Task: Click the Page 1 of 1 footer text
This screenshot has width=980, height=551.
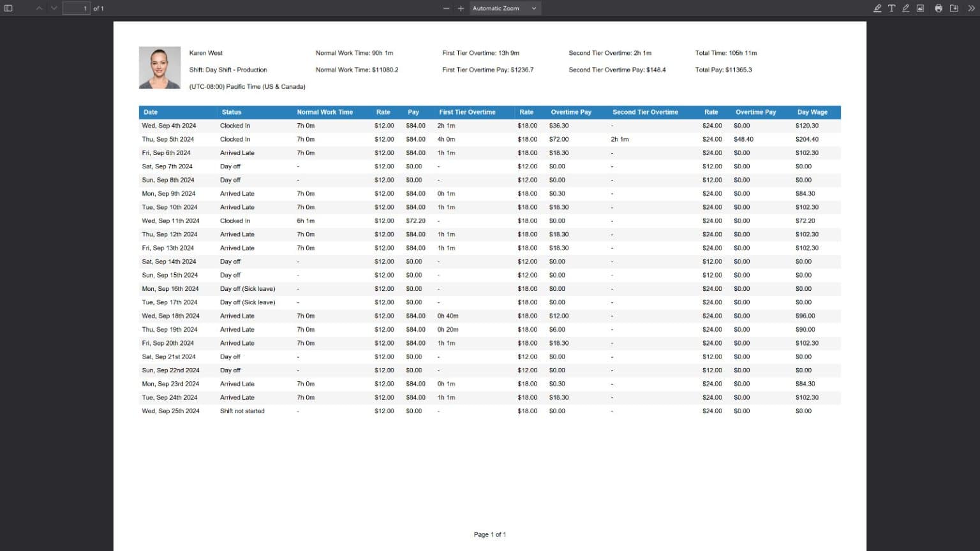Action: click(489, 534)
